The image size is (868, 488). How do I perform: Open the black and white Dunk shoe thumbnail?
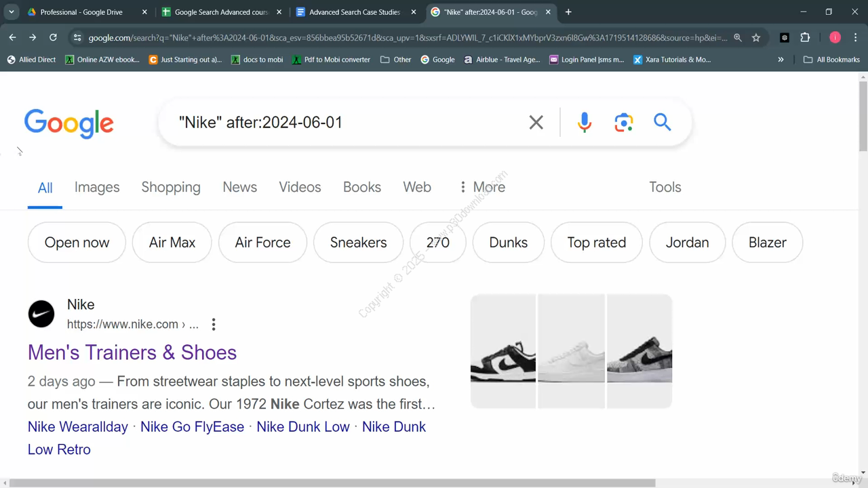[x=503, y=351]
